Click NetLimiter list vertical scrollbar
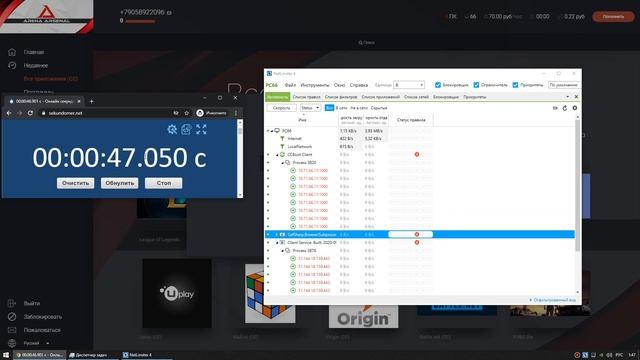The image size is (640, 360). click(578, 204)
